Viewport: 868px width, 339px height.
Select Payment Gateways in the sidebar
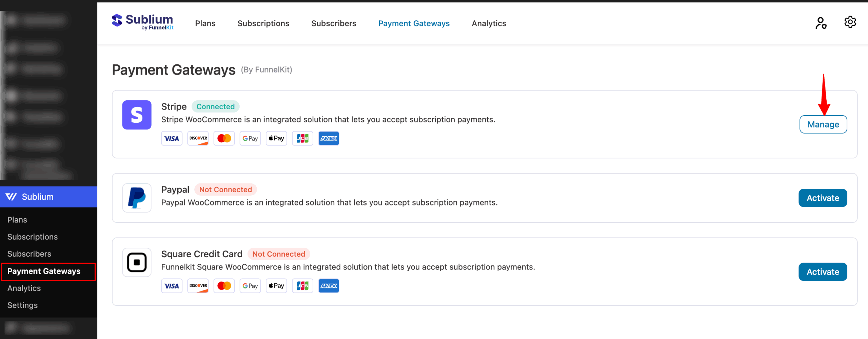click(44, 271)
